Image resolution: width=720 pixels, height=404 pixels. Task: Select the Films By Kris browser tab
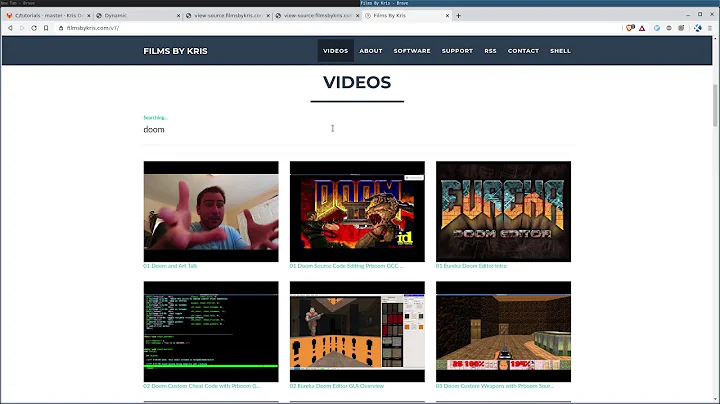click(x=406, y=16)
